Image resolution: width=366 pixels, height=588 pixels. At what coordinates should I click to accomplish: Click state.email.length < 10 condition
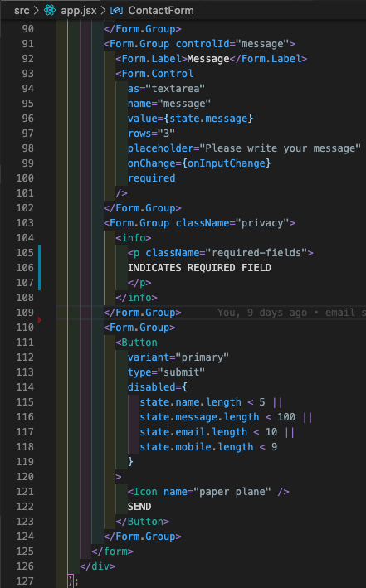click(208, 432)
